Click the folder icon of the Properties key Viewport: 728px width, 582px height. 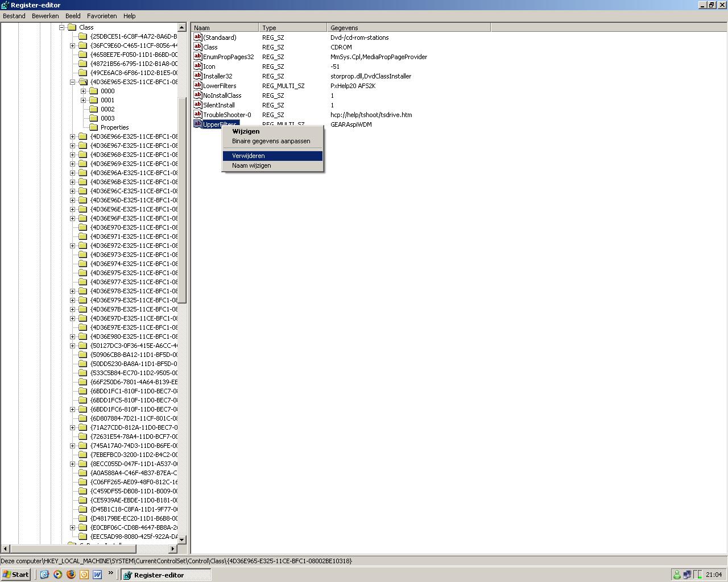click(93, 127)
